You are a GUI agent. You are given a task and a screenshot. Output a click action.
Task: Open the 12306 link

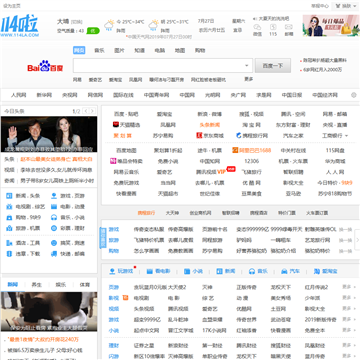(251, 161)
